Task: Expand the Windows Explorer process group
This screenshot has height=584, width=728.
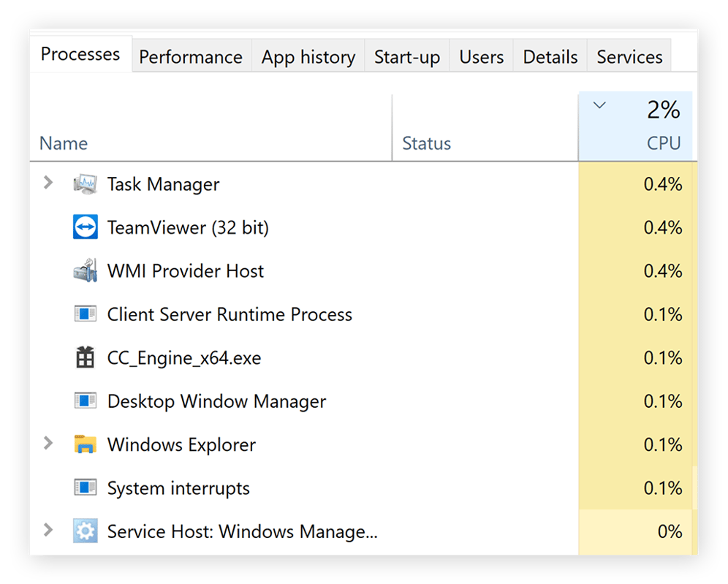Action: tap(48, 444)
